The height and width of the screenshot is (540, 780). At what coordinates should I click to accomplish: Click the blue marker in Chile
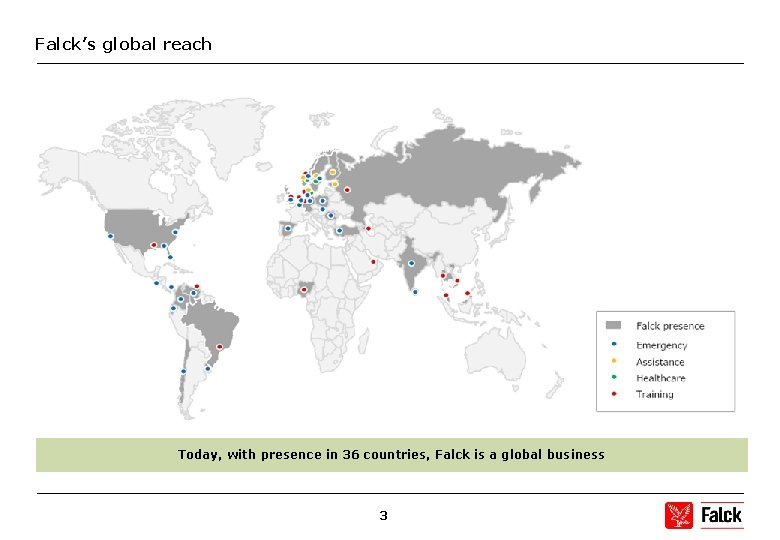183,371
